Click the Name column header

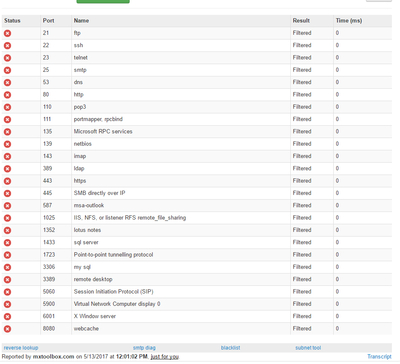tap(81, 21)
